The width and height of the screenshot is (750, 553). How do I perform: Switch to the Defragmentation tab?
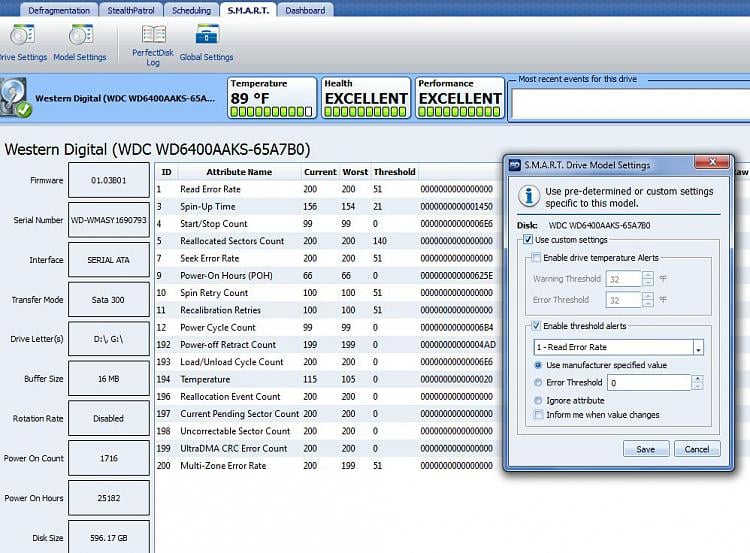point(59,10)
